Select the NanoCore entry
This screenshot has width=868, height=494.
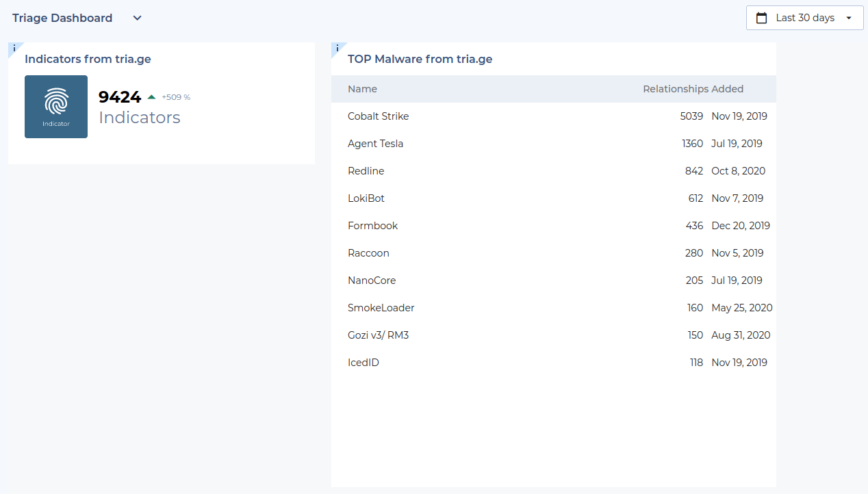[554, 281]
